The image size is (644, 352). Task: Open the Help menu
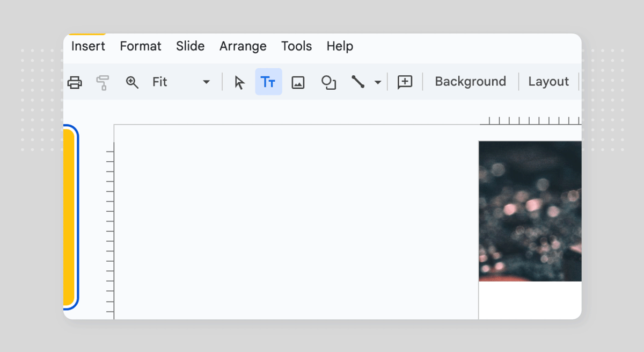pyautogui.click(x=340, y=46)
